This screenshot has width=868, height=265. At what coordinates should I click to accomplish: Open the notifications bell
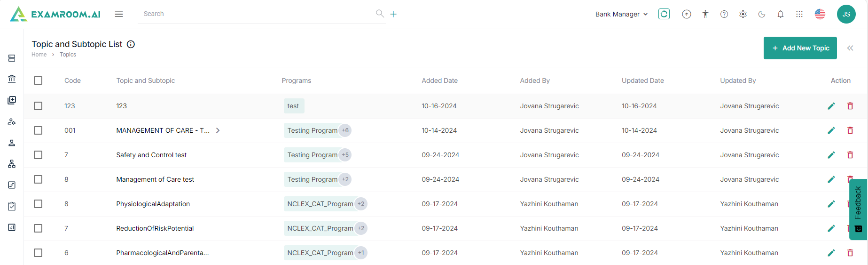780,14
